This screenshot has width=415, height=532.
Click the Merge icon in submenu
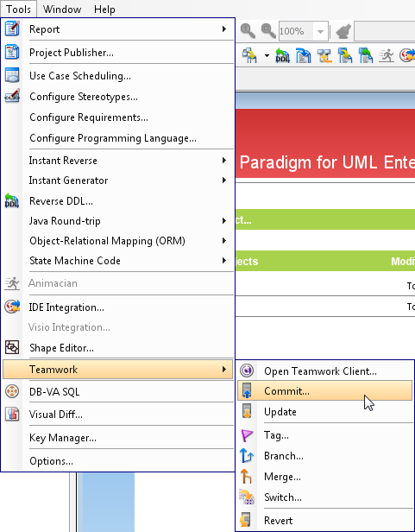click(x=246, y=477)
